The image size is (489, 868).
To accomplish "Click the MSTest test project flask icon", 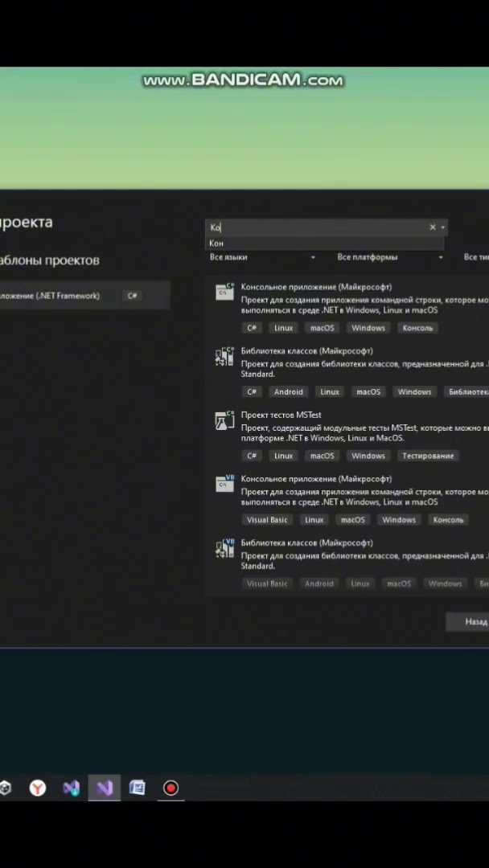I will point(225,420).
